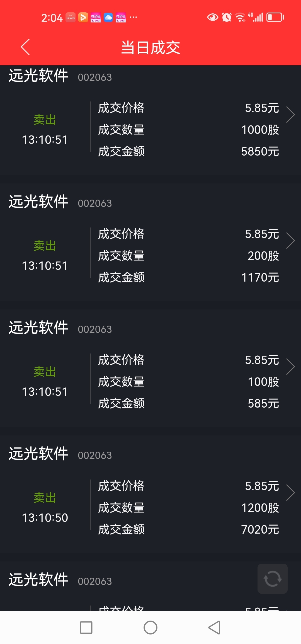
Task: Tap the alarm clock status icon
Action: (x=227, y=17)
